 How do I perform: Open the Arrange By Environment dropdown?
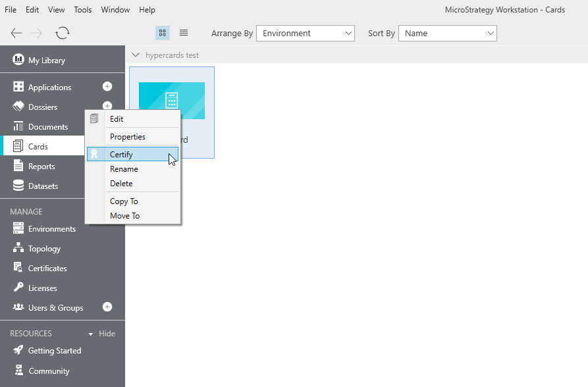click(x=306, y=34)
